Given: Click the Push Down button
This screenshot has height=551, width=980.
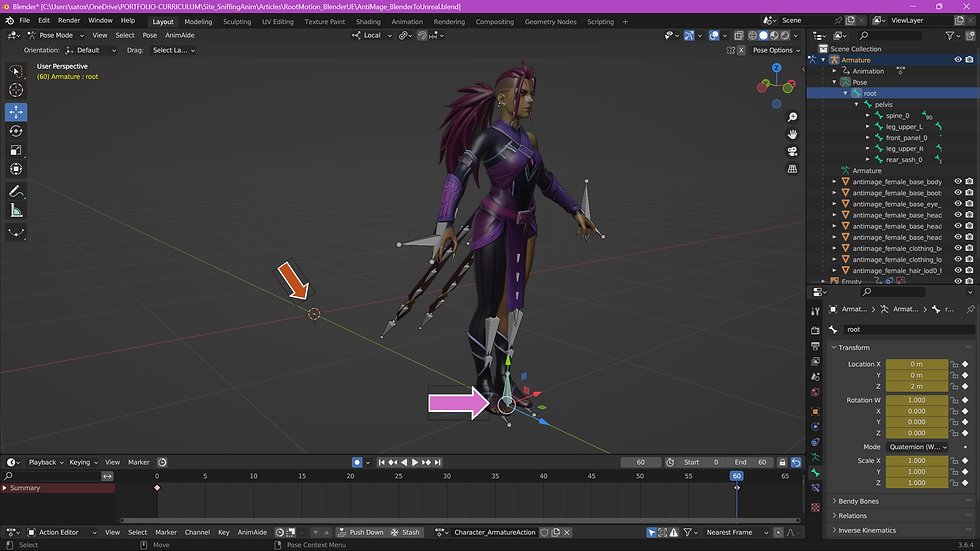Looking at the screenshot, I should pyautogui.click(x=361, y=532).
